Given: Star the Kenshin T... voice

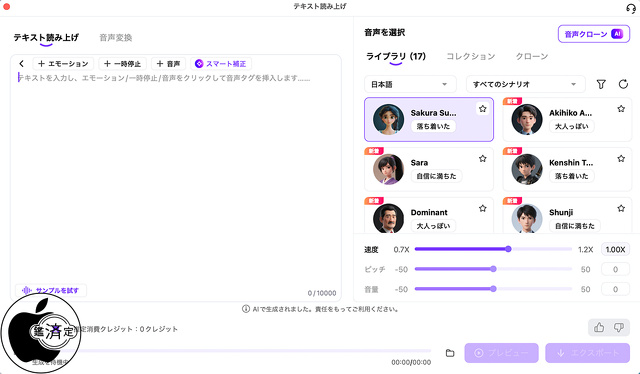Looking at the screenshot, I should [x=621, y=158].
